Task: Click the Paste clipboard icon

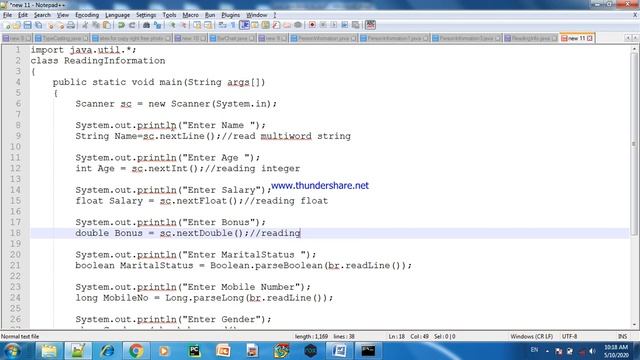Action: (x=107, y=25)
